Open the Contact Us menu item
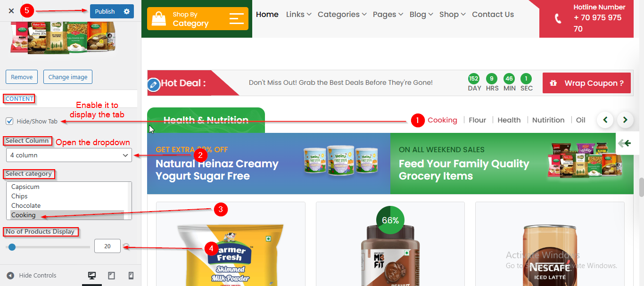 click(493, 15)
